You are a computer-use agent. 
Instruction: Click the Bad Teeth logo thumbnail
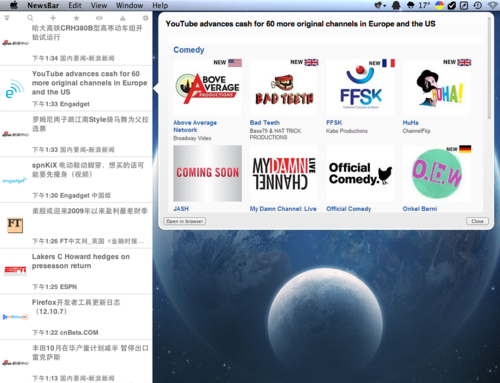284,87
